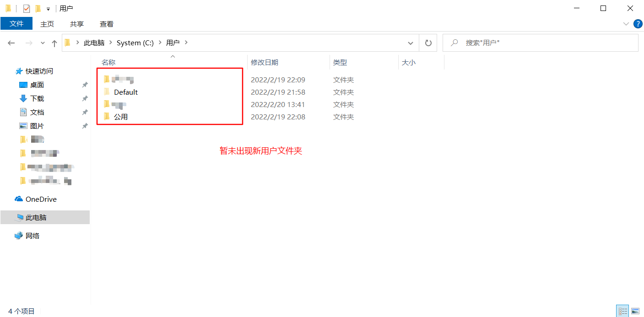Expand address bar history dropdown
644x317 pixels.
[x=411, y=43]
